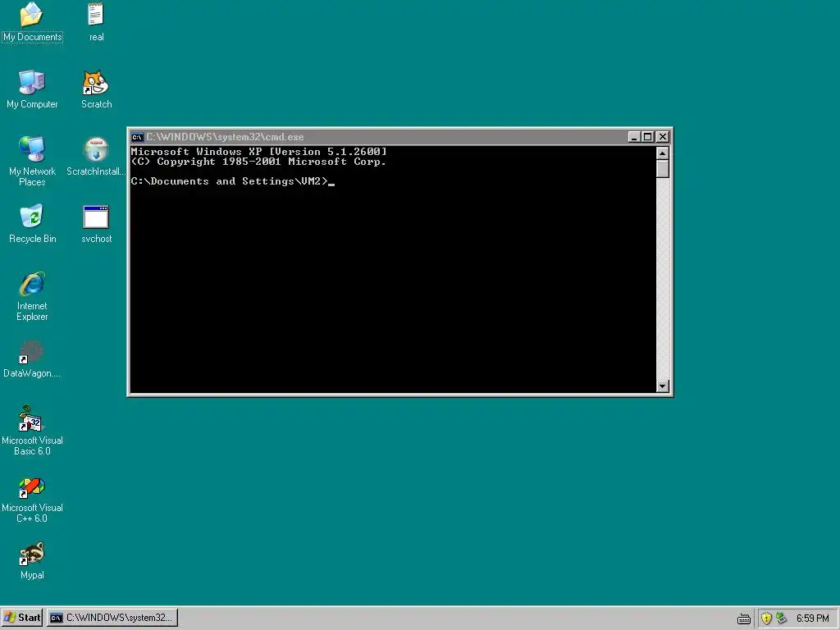Open cmd.exe title bar system menu icon
The height and width of the screenshot is (630, 840).
click(137, 137)
